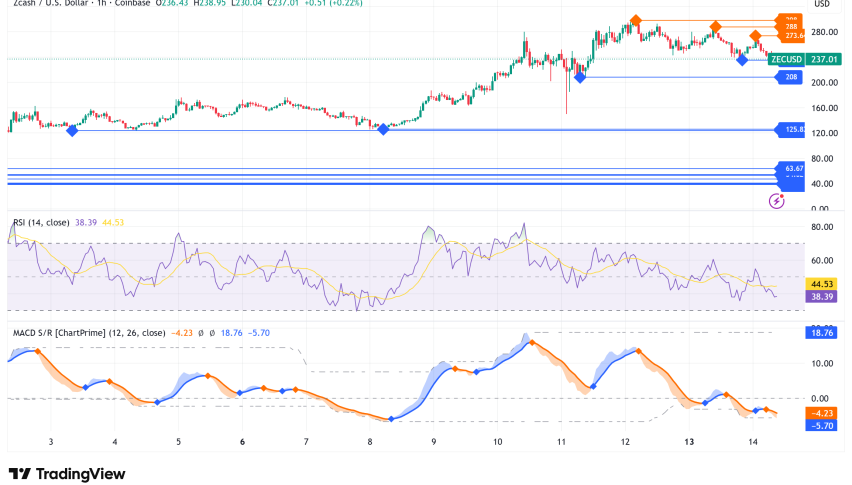Viewport: 852px width, 485px height.
Task: Click the blue diamond at start of 208 support line
Action: [x=579, y=77]
